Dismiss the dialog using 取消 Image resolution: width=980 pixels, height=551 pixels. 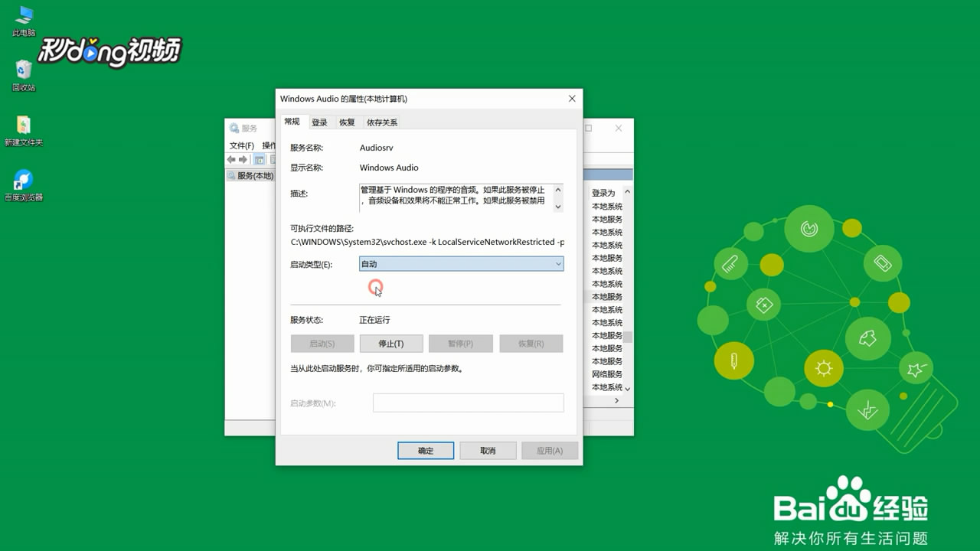488,450
